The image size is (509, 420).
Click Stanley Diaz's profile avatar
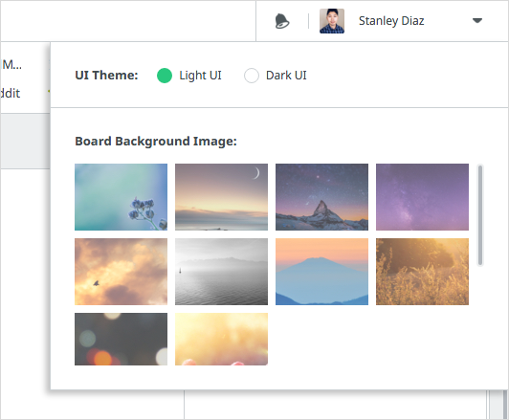(x=332, y=21)
